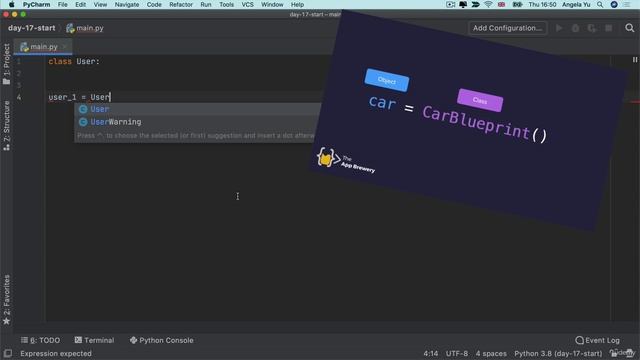Open the Tools menu
This screenshot has width=640, height=360.
226,4
